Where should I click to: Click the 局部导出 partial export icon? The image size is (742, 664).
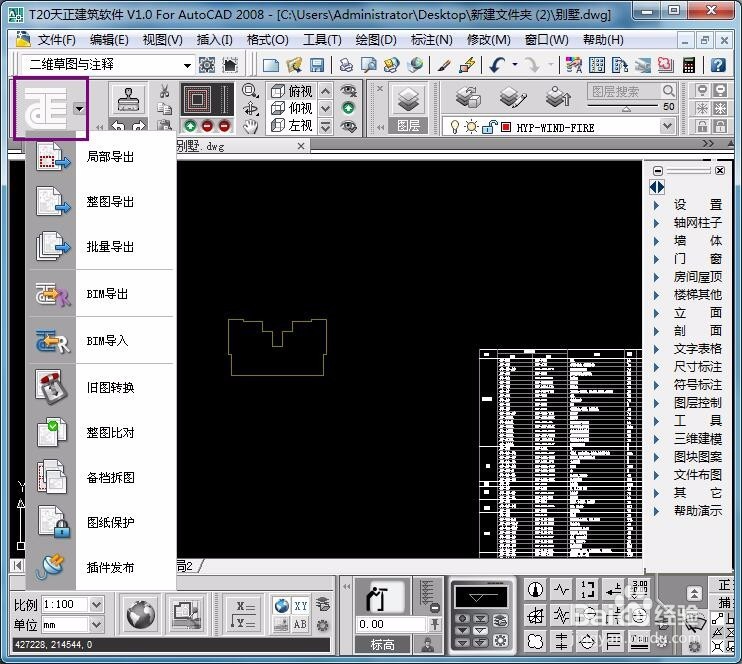pos(53,157)
